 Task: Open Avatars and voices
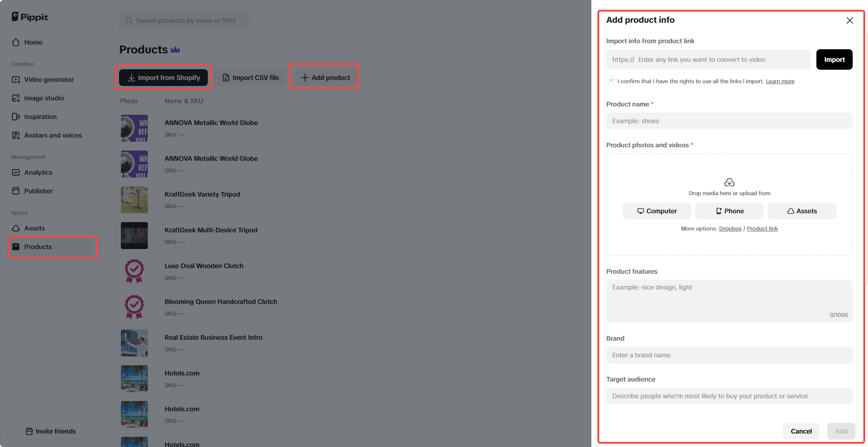coord(53,135)
